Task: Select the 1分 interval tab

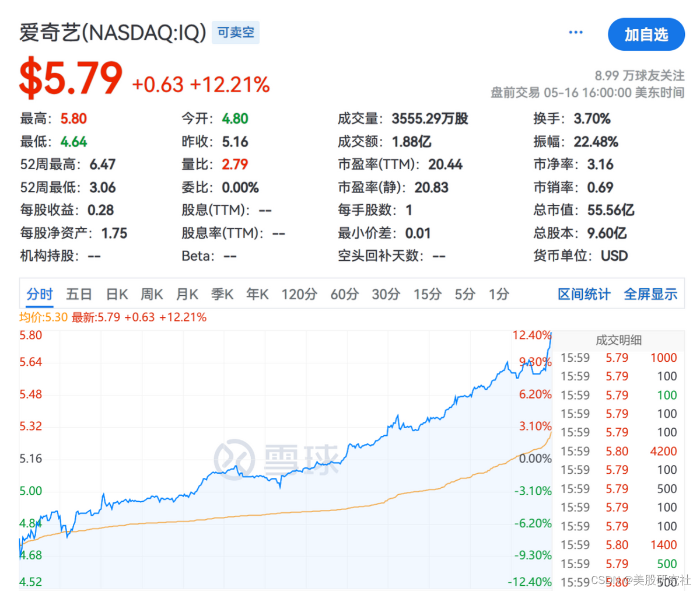Action: 499,294
